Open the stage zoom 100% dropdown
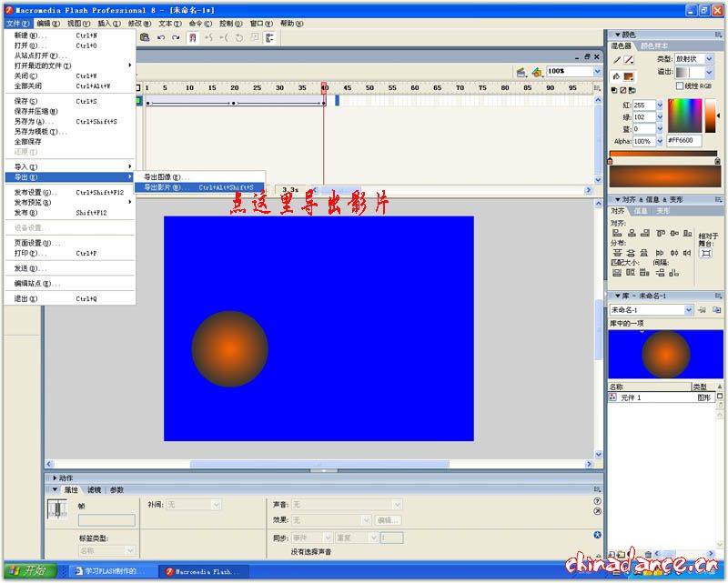The width and height of the screenshot is (728, 583). [x=598, y=71]
